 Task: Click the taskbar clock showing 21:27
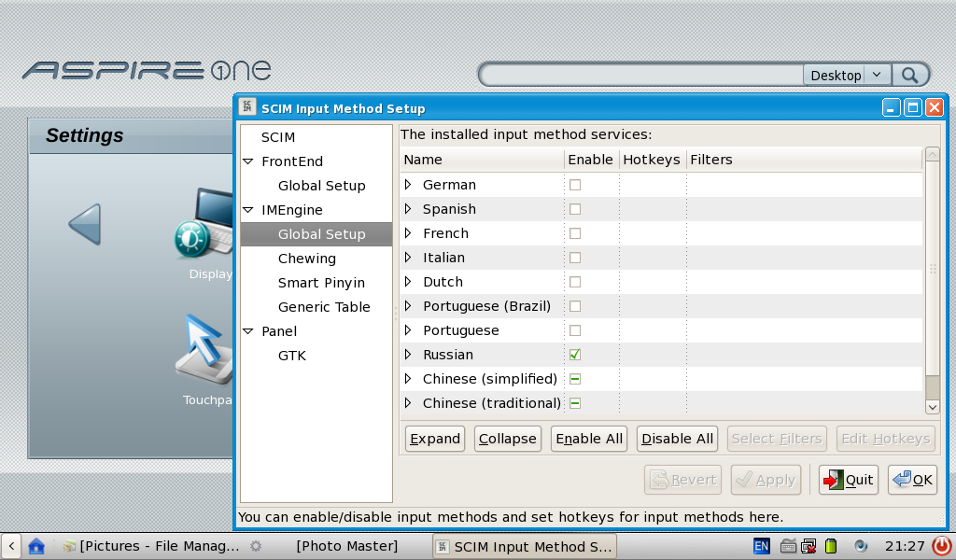905,546
